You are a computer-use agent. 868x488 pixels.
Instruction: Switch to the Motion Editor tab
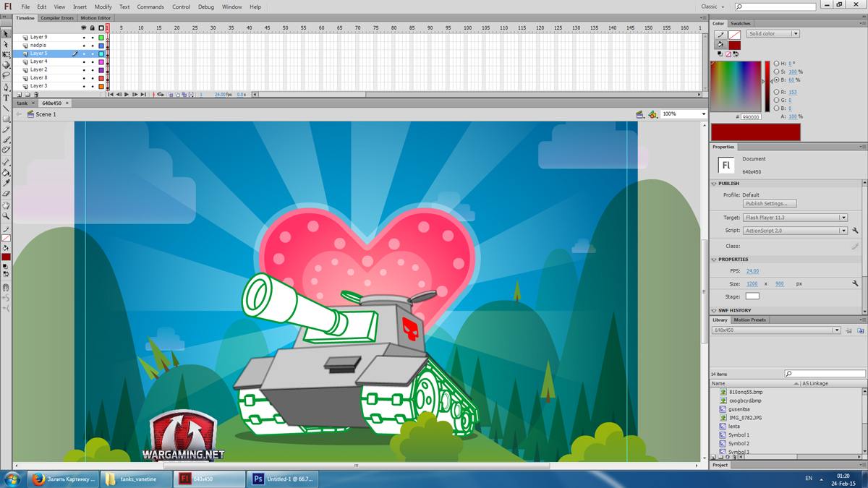95,18
